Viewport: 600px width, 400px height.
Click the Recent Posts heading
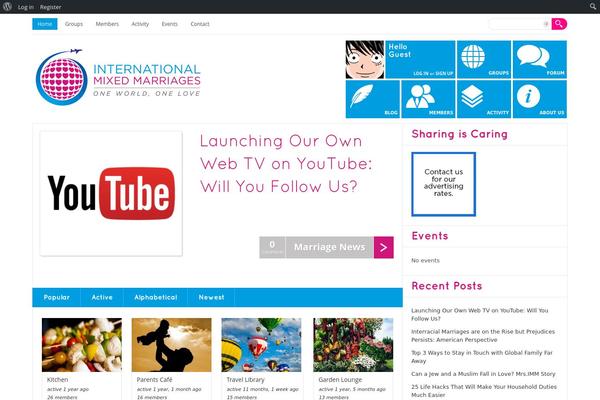[447, 286]
